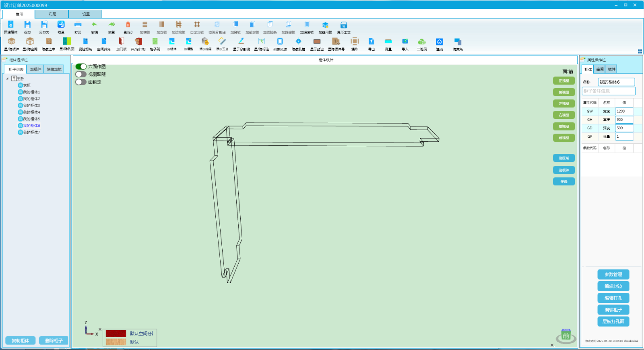Click the GW width value 1200 field
The width and height of the screenshot is (644, 350).
(624, 111)
